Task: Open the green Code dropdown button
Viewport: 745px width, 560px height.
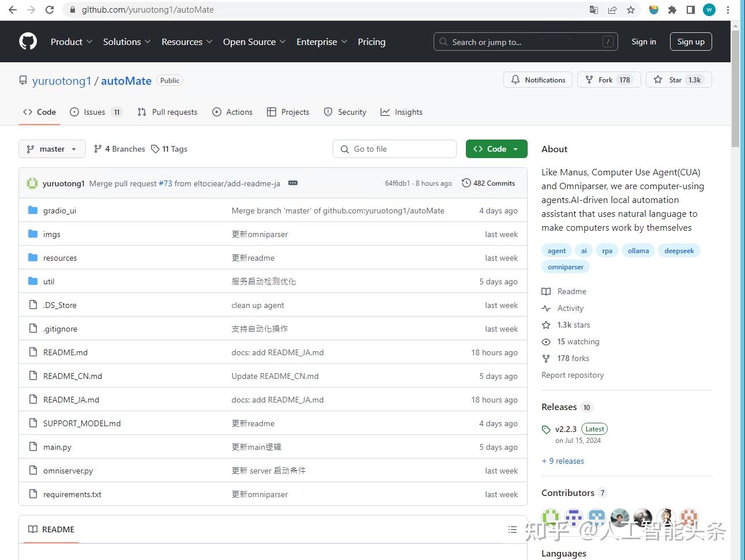Action: pyautogui.click(x=496, y=149)
